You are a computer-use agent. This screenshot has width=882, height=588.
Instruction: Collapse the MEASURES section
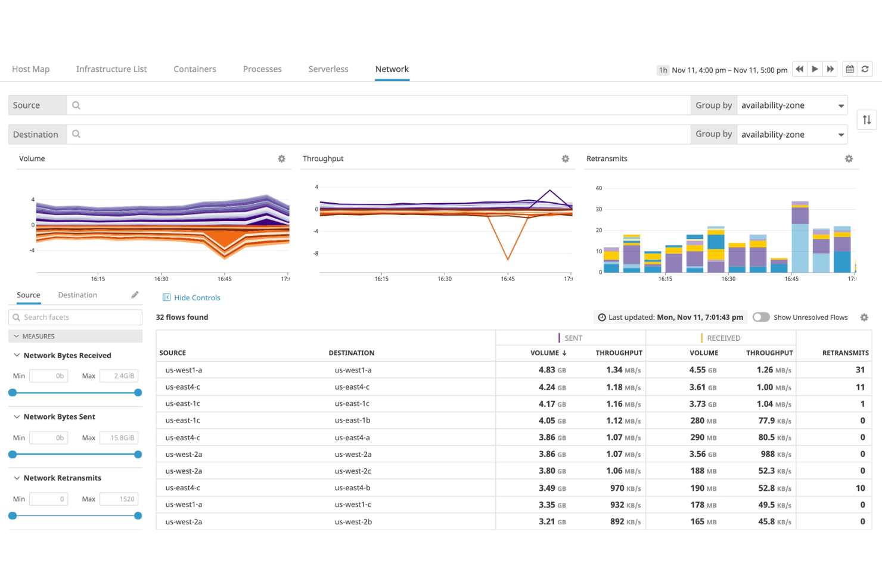16,336
